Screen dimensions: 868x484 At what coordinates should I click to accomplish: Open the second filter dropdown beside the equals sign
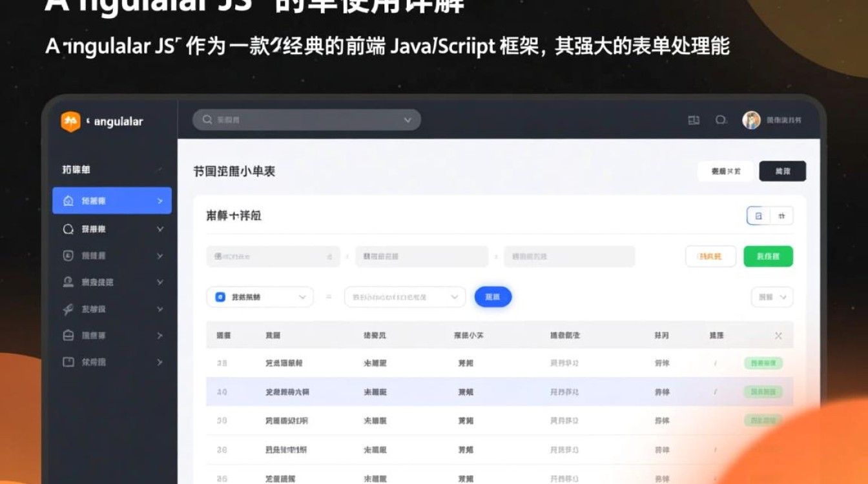tap(405, 297)
